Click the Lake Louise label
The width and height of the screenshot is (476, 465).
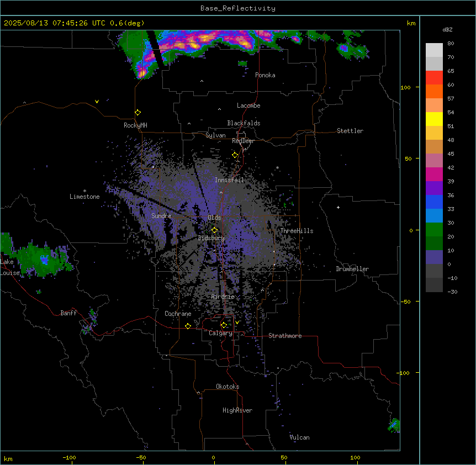pyautogui.click(x=10, y=267)
